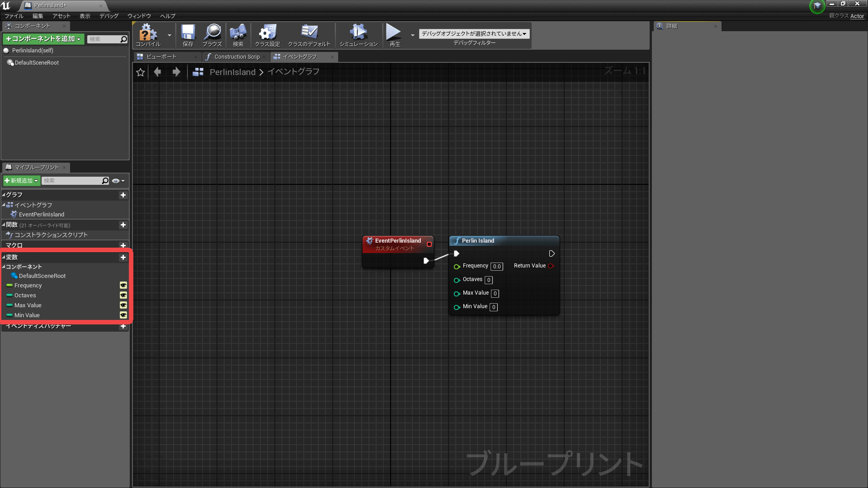Click Frequency input field on Perlin Island node
The height and width of the screenshot is (488, 868).
click(497, 266)
